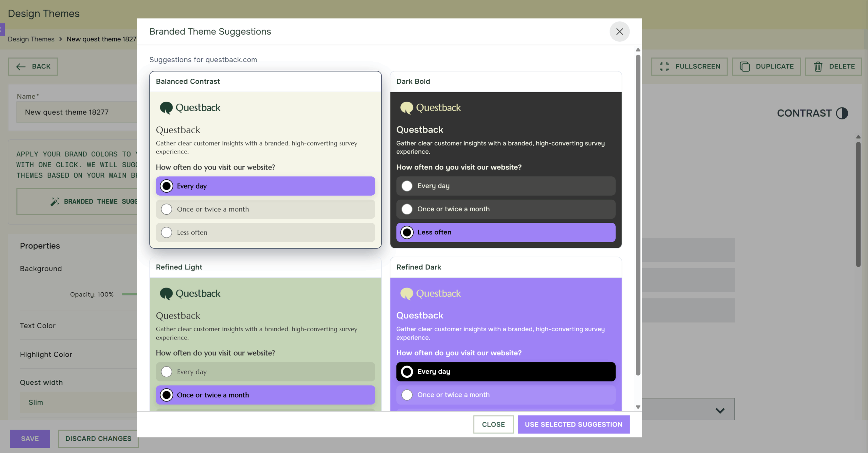Click the Duplicate copy icon
The width and height of the screenshot is (868, 453).
coord(745,66)
